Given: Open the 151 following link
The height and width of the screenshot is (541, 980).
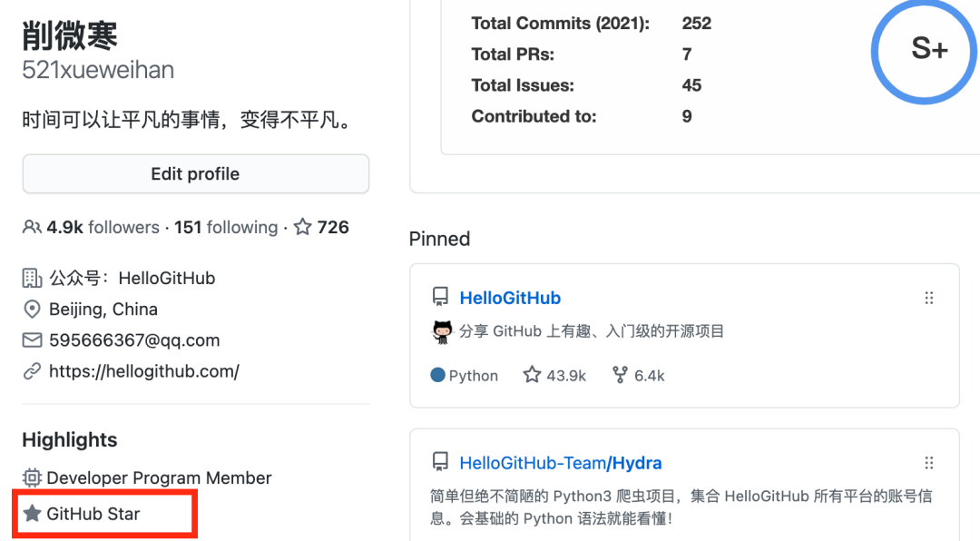Looking at the screenshot, I should point(226,227).
